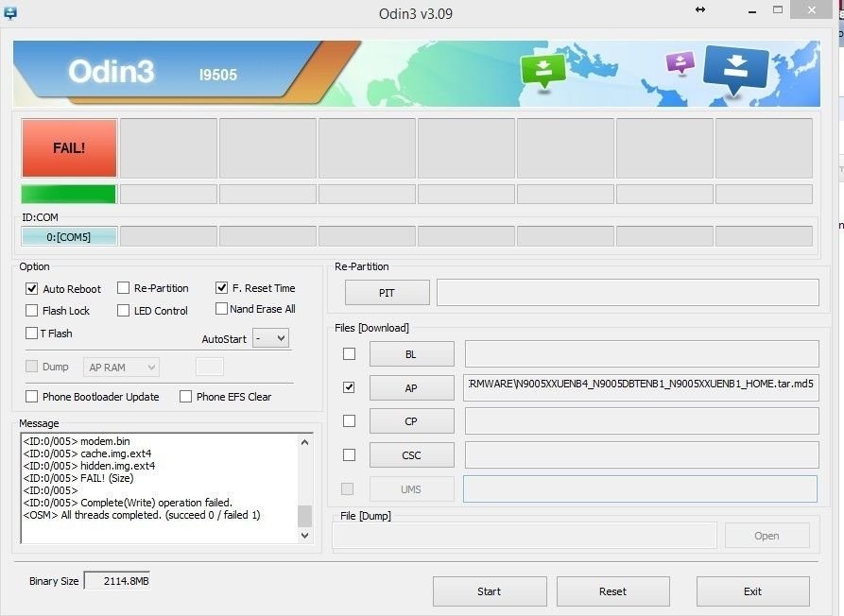Click the double-arrow icon in the title bar

[x=700, y=9]
